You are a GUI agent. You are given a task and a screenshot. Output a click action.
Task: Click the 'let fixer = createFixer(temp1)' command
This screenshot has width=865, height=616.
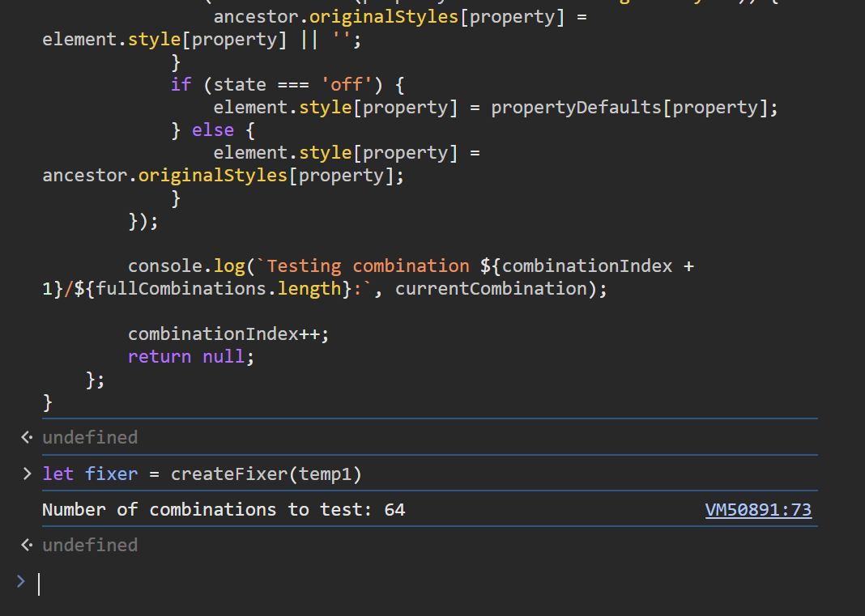pyautogui.click(x=202, y=474)
